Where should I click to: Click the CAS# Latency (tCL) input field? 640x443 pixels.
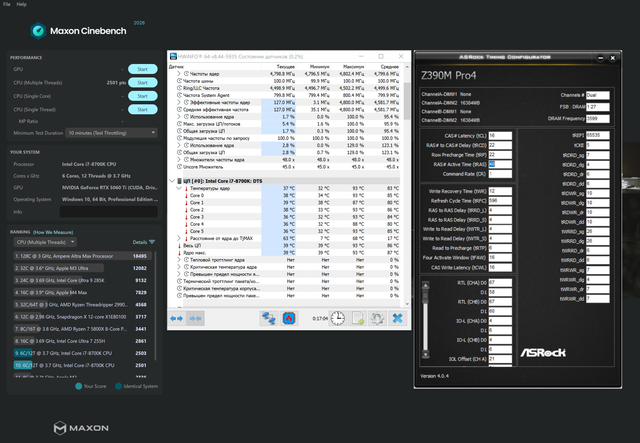500,136
